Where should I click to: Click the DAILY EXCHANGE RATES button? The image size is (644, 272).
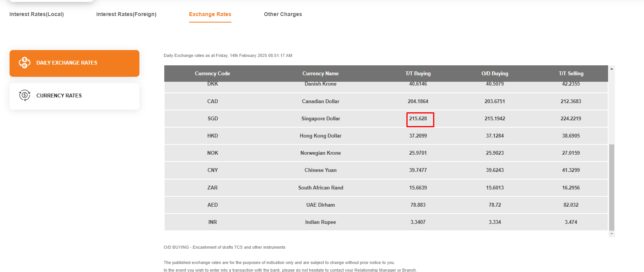(x=74, y=63)
